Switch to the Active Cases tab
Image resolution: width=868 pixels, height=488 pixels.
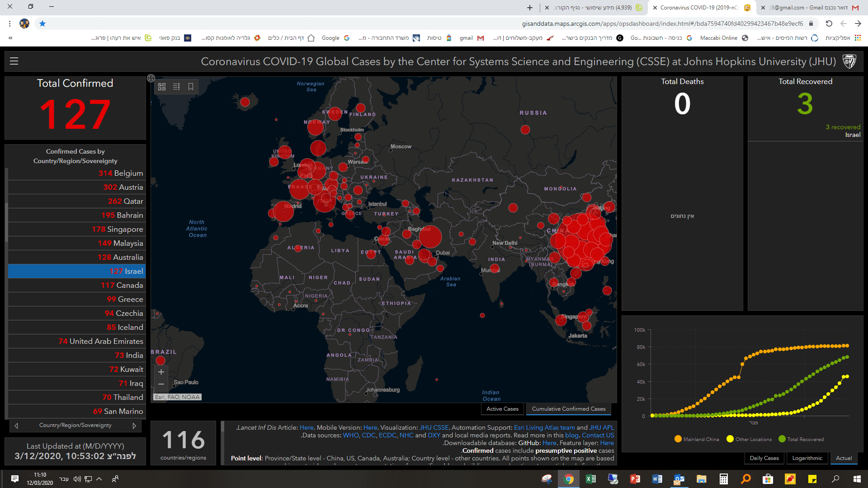pyautogui.click(x=502, y=409)
